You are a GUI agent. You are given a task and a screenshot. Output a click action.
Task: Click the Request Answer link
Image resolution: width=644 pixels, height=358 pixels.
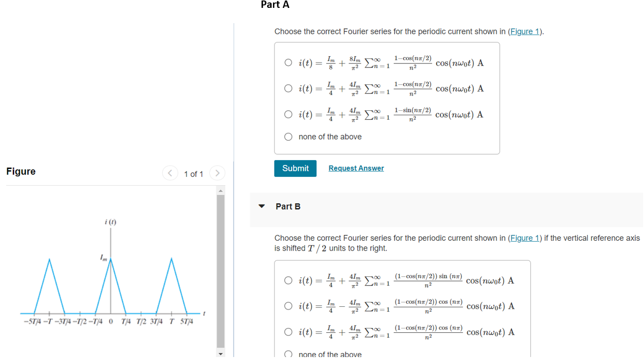tap(356, 168)
